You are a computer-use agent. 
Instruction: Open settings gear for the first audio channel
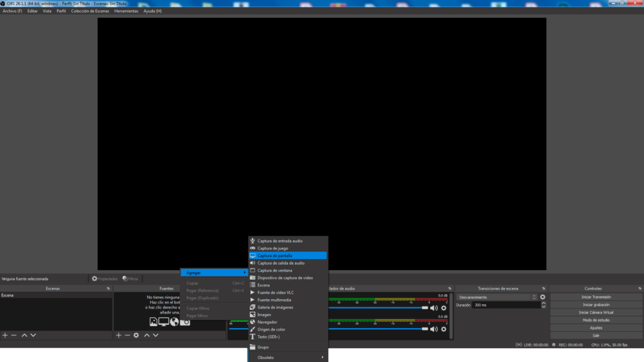click(443, 308)
